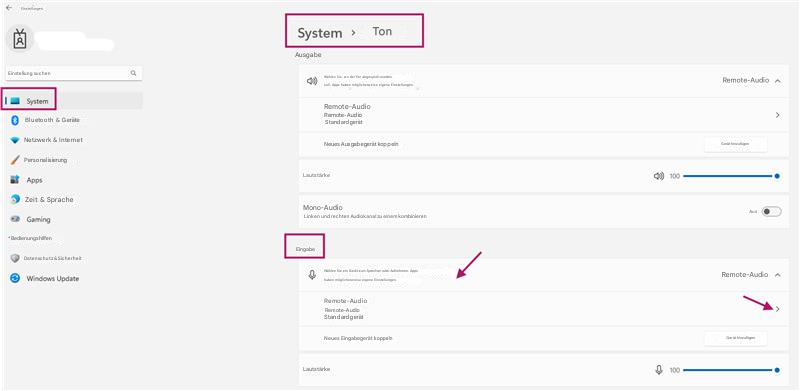Go back with the arrow icon
This screenshot has width=800, height=391.
pyautogui.click(x=9, y=8)
